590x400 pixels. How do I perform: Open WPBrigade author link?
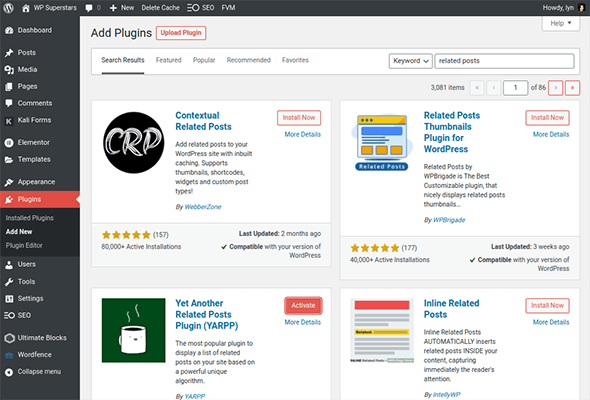coord(449,220)
